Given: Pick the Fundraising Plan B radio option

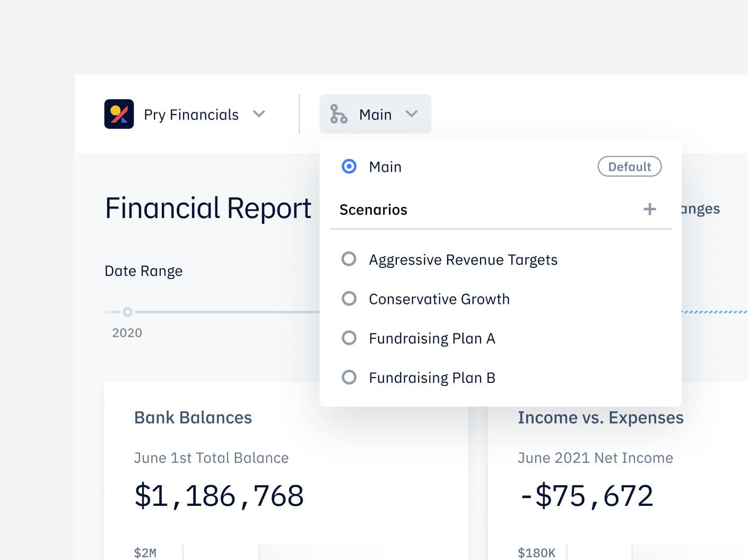Looking at the screenshot, I should (349, 377).
